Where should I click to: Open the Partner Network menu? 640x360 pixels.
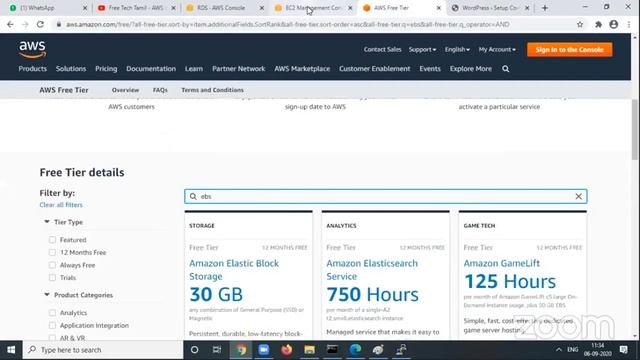click(239, 69)
